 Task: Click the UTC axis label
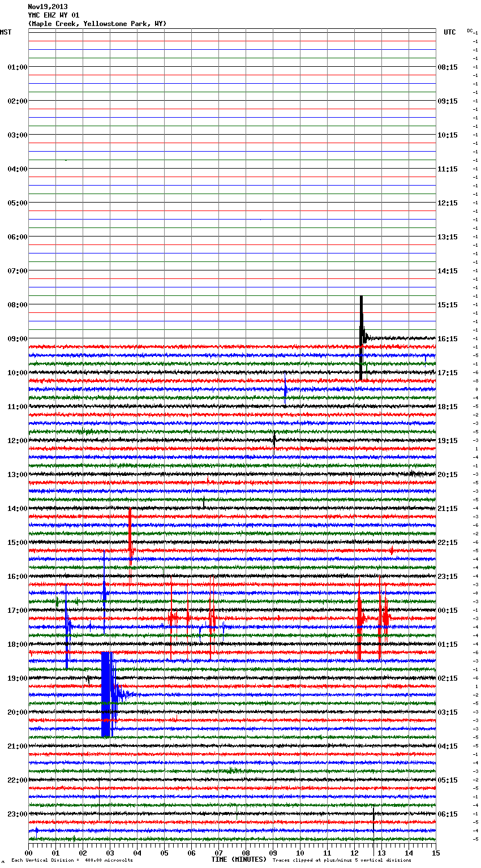449,32
